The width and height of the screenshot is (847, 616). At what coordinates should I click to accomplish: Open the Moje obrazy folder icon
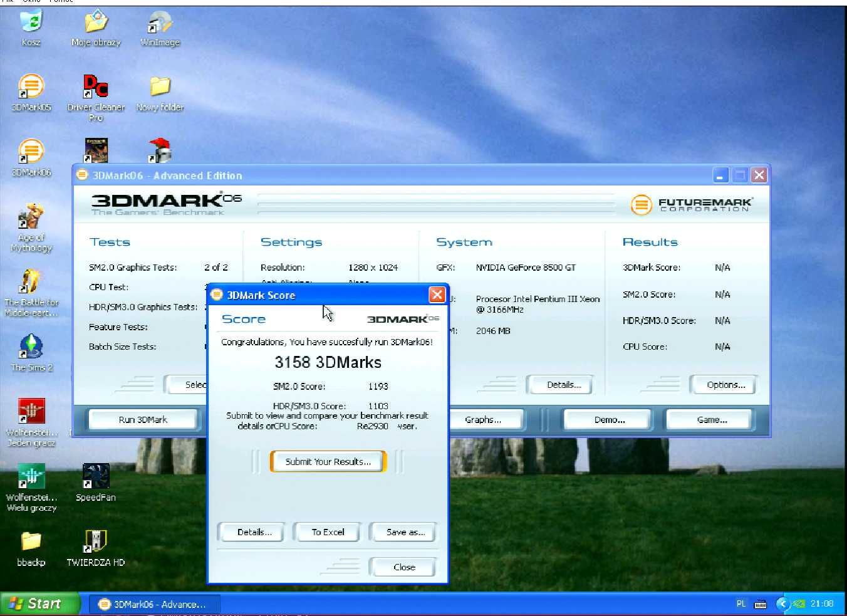click(96, 28)
